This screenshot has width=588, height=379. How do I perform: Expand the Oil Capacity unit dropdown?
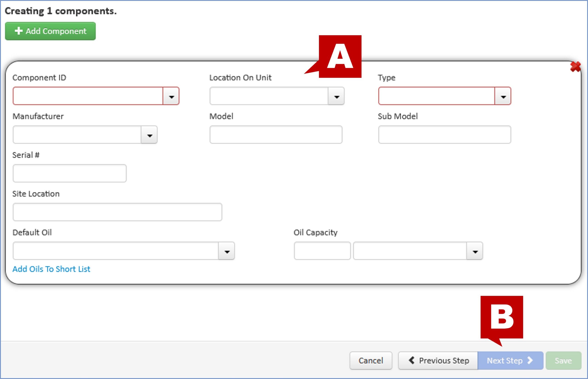pos(475,251)
